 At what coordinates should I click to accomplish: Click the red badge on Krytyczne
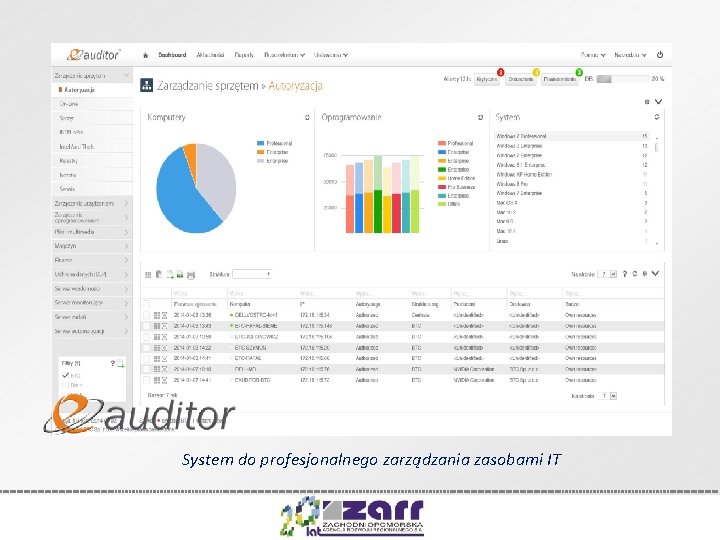(501, 72)
